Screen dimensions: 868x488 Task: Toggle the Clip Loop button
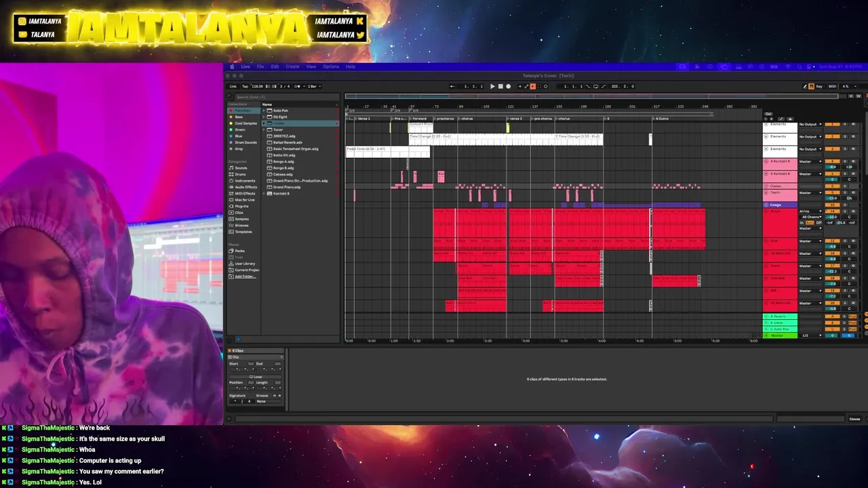click(x=255, y=377)
